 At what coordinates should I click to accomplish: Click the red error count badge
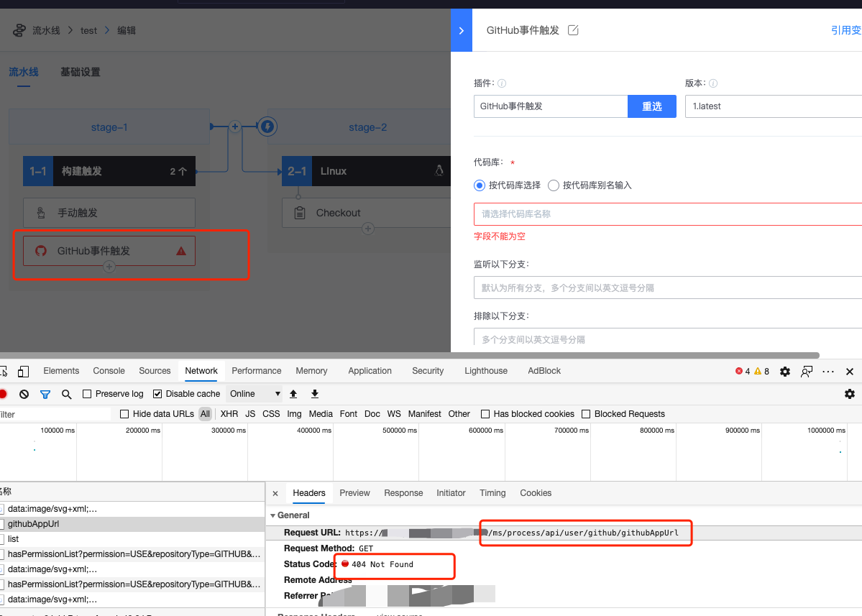point(743,372)
